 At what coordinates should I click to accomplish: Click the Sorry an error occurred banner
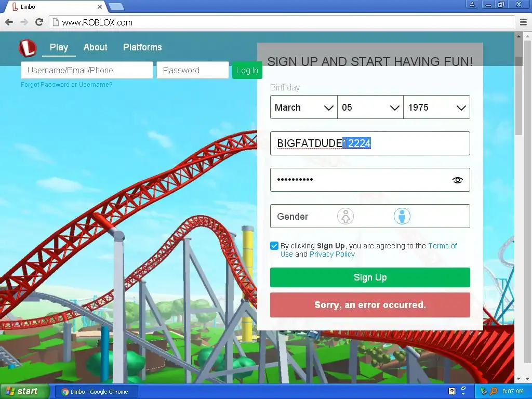click(370, 305)
